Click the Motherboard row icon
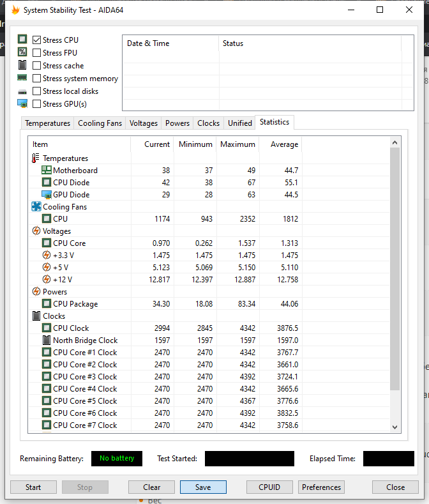429x504 pixels. tap(47, 170)
